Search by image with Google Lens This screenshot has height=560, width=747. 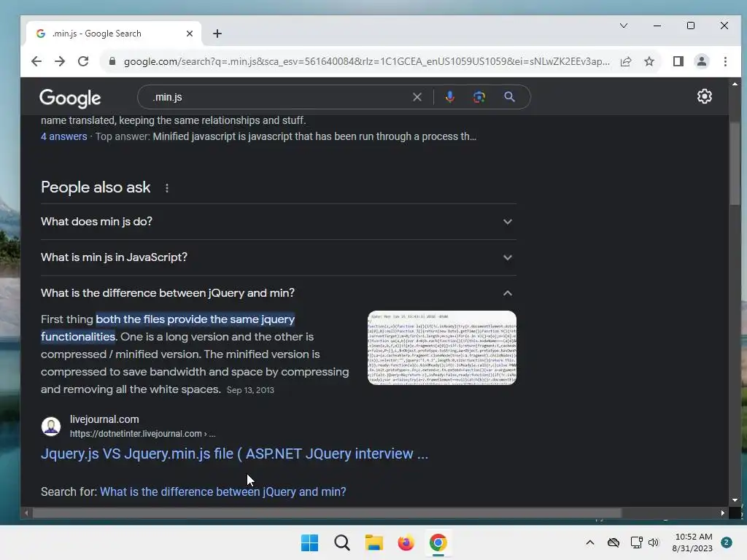point(479,97)
